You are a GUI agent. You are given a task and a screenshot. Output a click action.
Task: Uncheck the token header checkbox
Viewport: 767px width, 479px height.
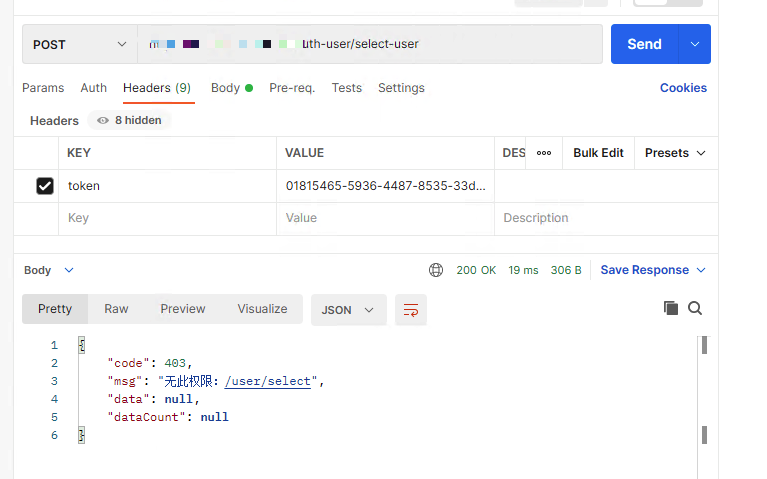tap(45, 186)
